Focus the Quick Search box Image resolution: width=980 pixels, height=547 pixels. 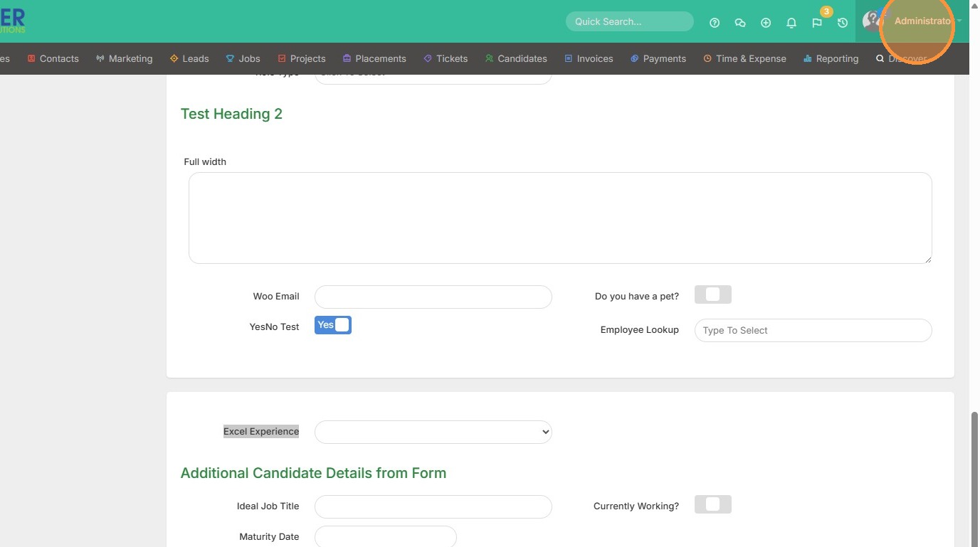pos(630,21)
